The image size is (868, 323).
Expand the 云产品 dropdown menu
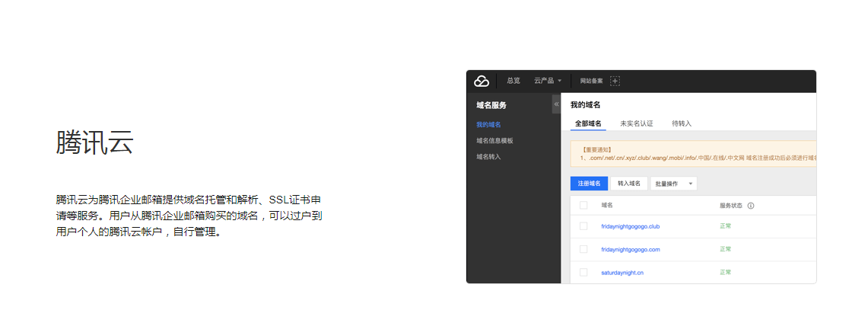(548, 81)
